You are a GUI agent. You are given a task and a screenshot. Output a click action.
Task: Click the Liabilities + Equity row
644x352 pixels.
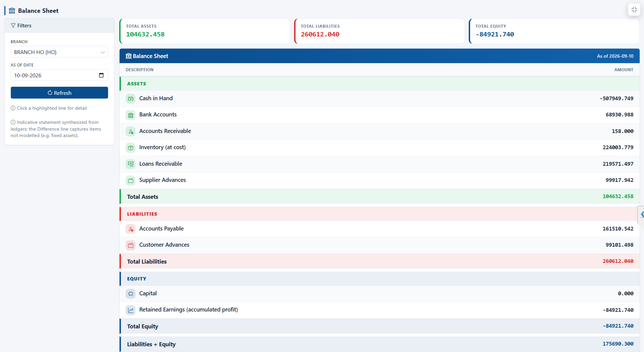[x=380, y=344]
